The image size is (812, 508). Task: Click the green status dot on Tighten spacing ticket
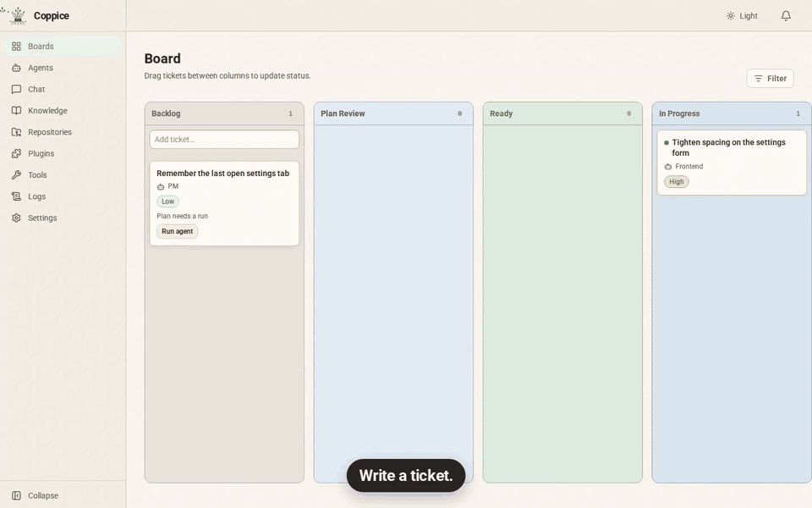[x=667, y=142]
